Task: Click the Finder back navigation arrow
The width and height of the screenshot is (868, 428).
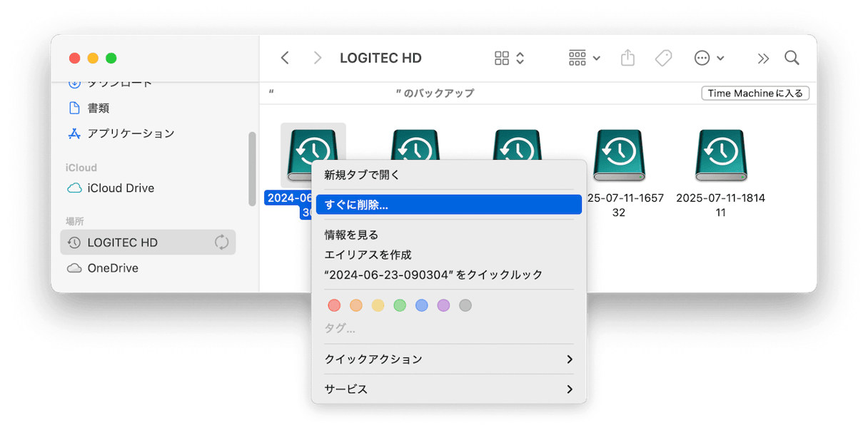Action: tap(285, 58)
